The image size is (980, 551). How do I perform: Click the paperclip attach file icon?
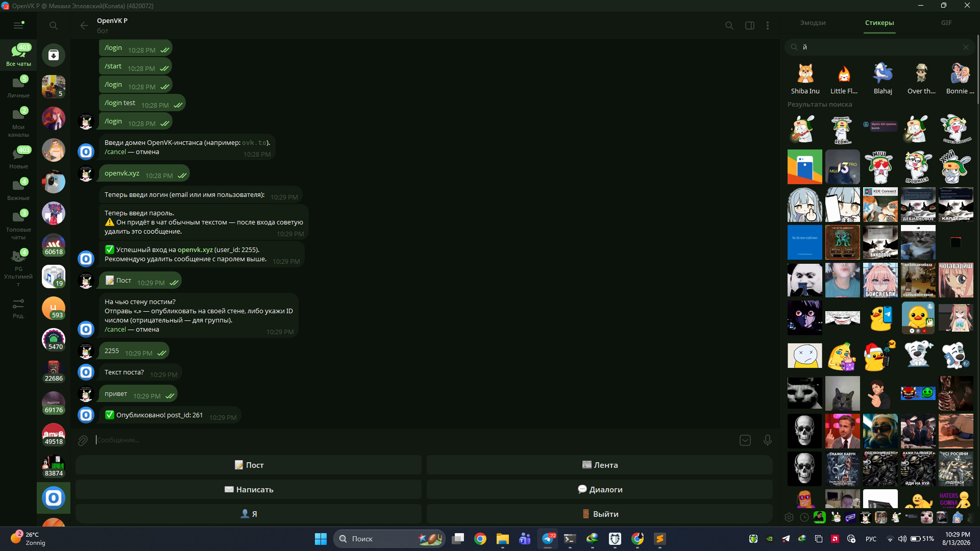(83, 440)
